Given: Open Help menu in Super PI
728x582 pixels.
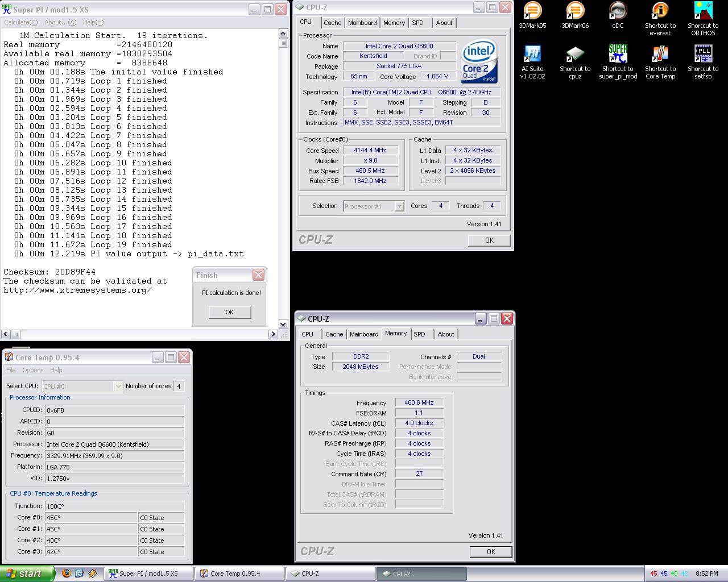Looking at the screenshot, I should click(93, 22).
